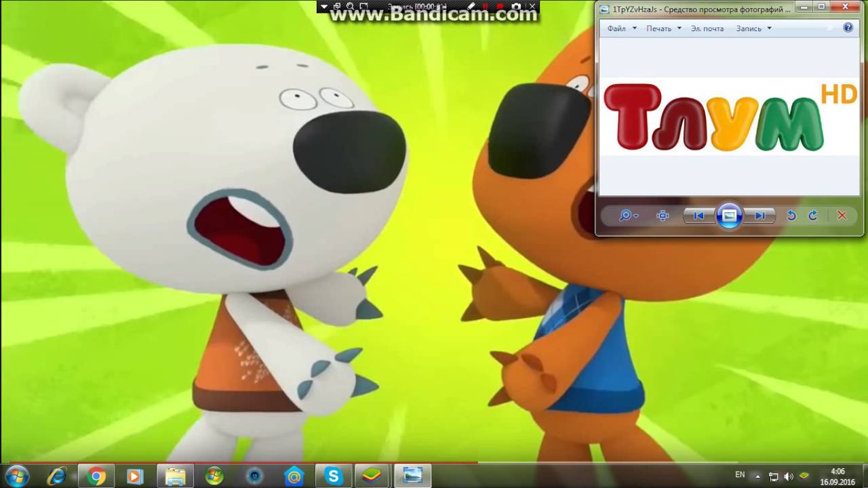This screenshot has height=488, width=868.
Task: Start slideshow with center round button
Action: coord(729,216)
